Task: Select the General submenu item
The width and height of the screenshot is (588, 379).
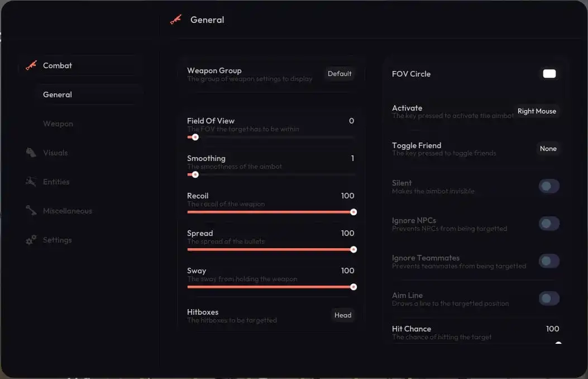Action: (58, 94)
